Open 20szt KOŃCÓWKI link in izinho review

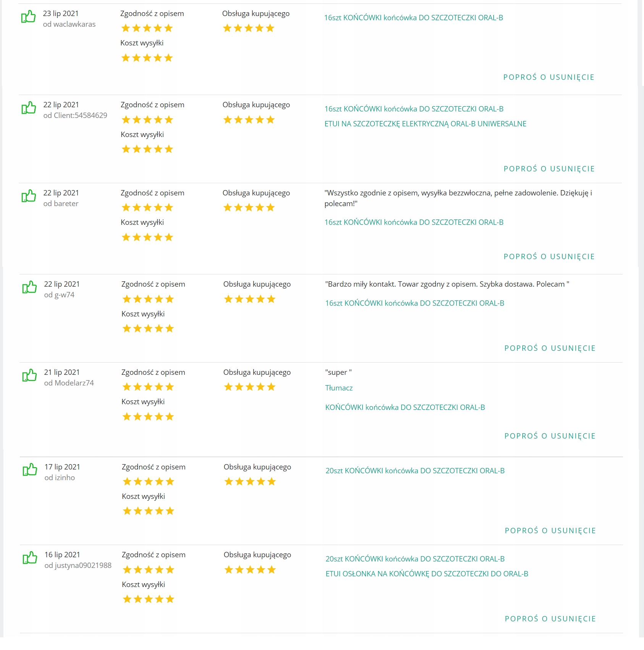coord(415,471)
